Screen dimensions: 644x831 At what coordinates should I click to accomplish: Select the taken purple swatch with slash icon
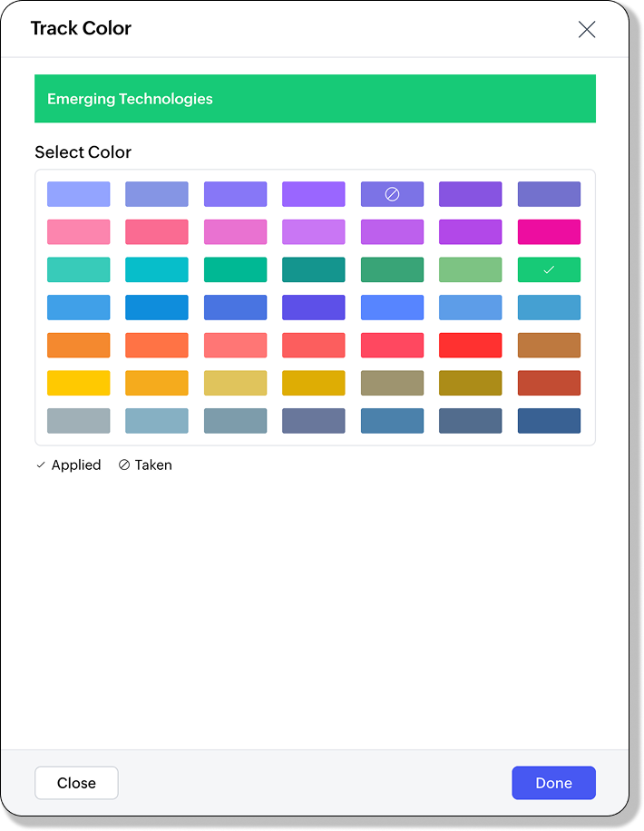coord(392,194)
